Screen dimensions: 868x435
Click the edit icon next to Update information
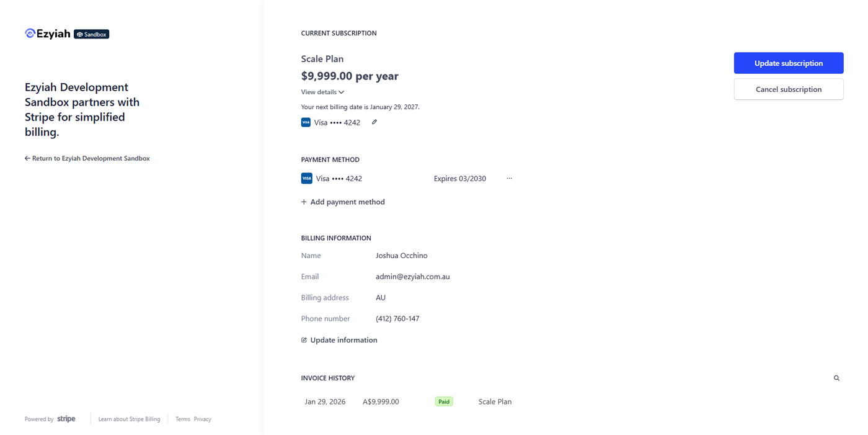tap(304, 340)
